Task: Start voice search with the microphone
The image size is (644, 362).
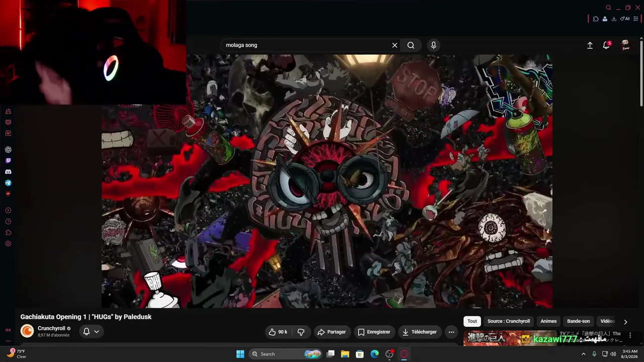Action: click(x=434, y=45)
